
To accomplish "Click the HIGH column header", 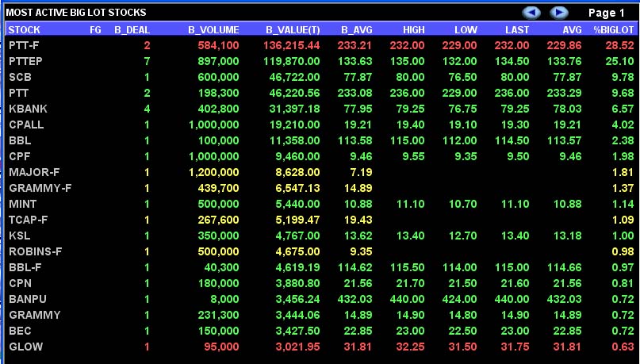I will (x=413, y=30).
